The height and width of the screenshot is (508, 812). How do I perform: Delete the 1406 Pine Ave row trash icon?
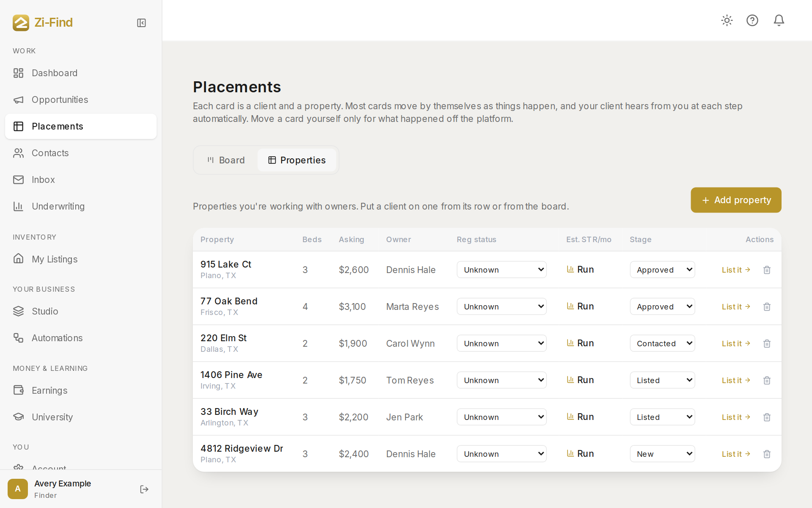coord(767,380)
